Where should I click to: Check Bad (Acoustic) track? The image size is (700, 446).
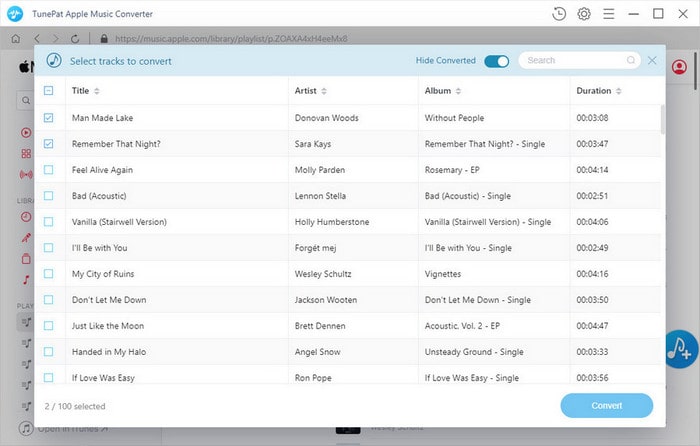pos(49,196)
